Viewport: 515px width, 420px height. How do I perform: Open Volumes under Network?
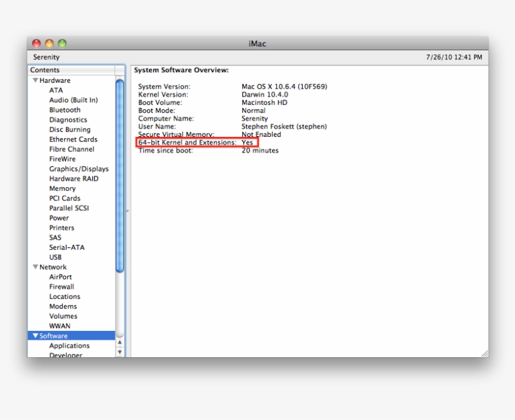pyautogui.click(x=63, y=316)
